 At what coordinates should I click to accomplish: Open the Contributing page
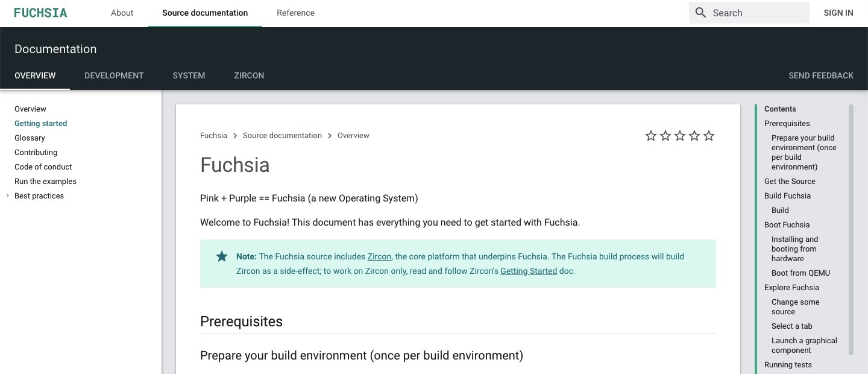36,153
